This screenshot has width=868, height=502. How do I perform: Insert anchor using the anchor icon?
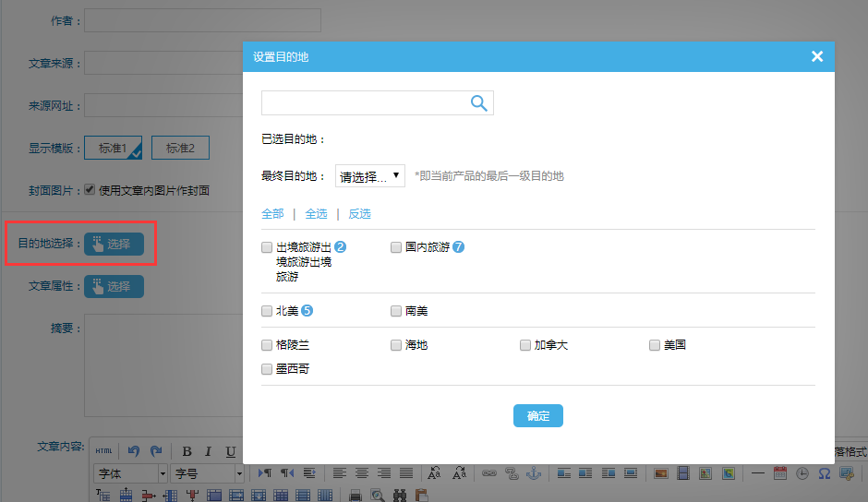point(533,473)
